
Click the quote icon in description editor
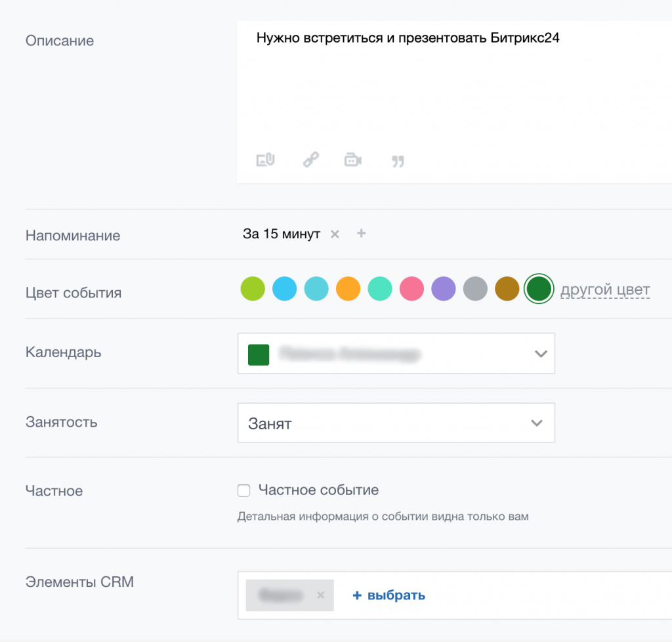(x=398, y=161)
